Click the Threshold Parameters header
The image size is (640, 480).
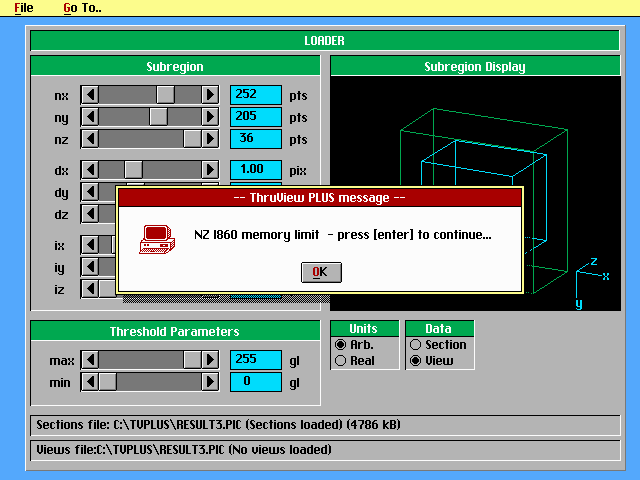[175, 331]
